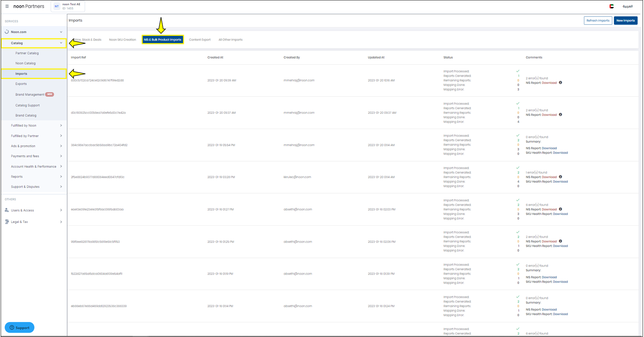This screenshot has height=337, width=644.
Task: Open the blue Support help button
Action: coord(20,328)
